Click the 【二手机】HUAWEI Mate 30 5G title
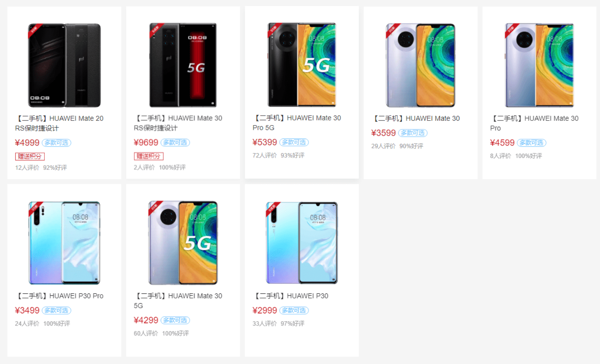This screenshot has width=600, height=364. click(x=178, y=300)
